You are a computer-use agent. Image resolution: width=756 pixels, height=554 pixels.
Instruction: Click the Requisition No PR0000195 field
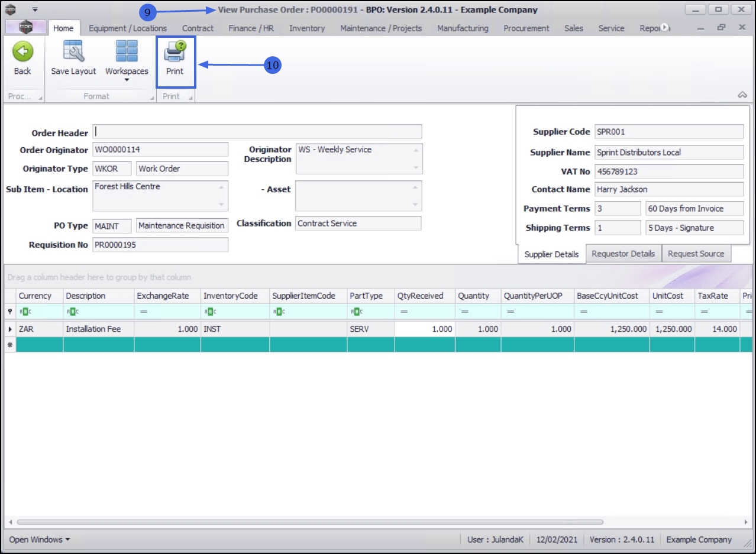pyautogui.click(x=160, y=245)
